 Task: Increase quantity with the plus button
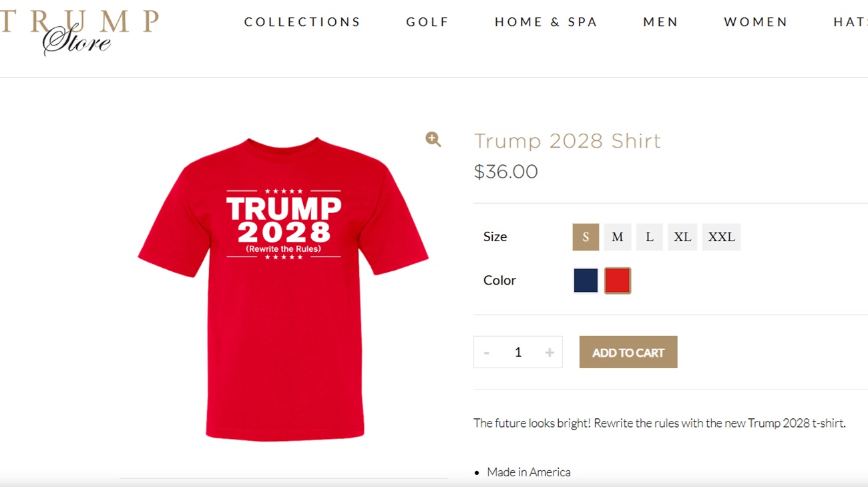pos(550,353)
